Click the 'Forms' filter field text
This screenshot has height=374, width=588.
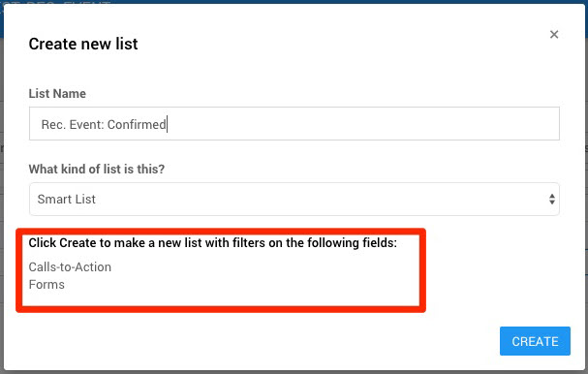point(46,284)
